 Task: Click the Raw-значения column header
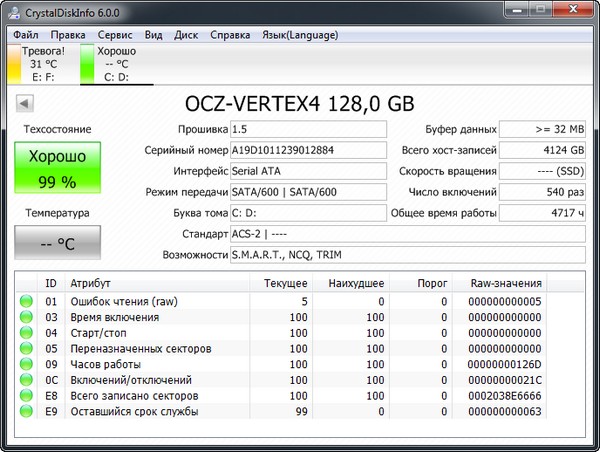(x=505, y=283)
